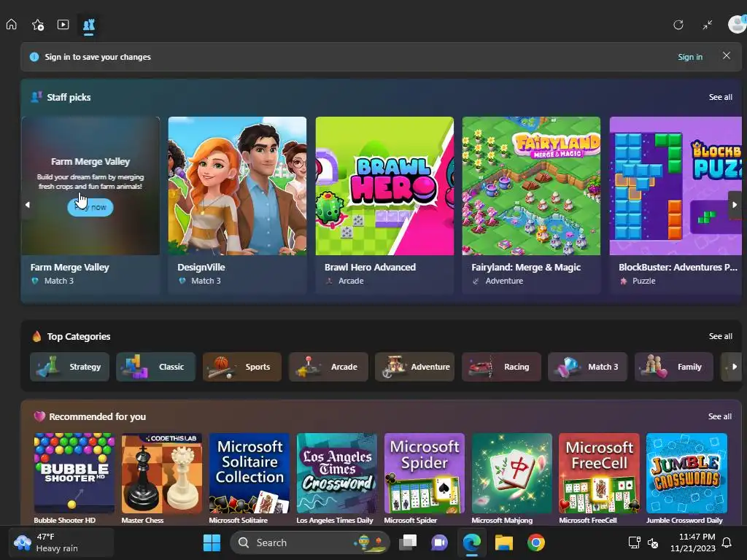Dismiss the sign-in notification banner
The height and width of the screenshot is (560, 747).
727,55
